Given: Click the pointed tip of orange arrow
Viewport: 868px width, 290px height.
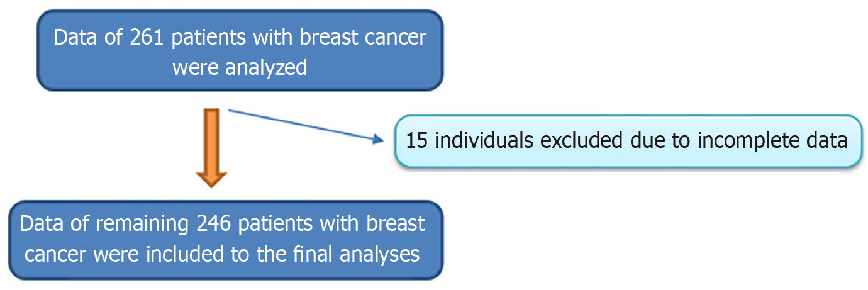Looking at the screenshot, I should [212, 186].
